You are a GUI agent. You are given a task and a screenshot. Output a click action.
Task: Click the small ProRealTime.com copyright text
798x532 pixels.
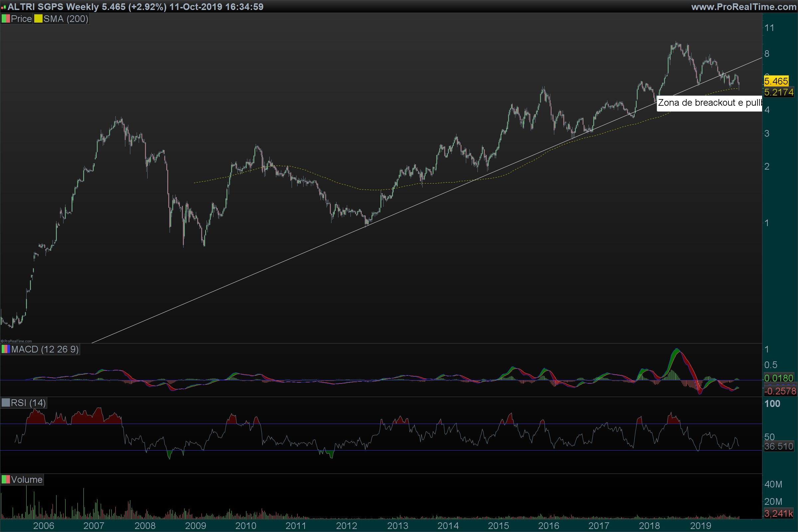pyautogui.click(x=16, y=341)
